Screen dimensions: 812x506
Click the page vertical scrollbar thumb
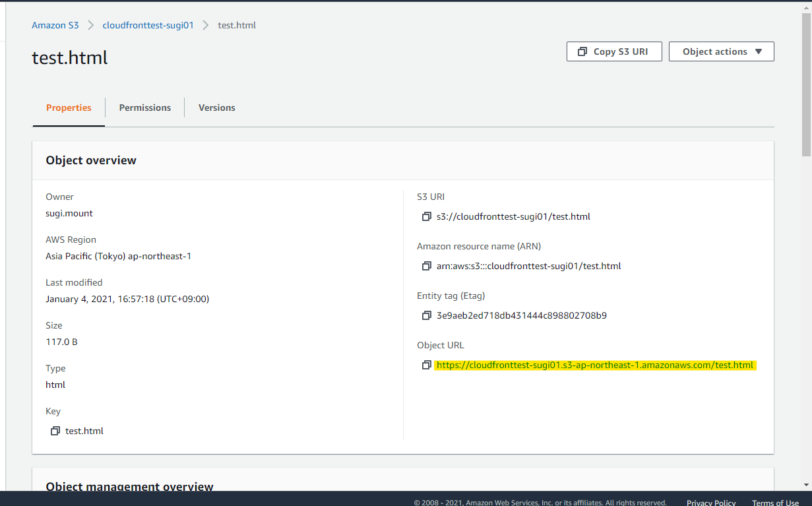(807, 84)
